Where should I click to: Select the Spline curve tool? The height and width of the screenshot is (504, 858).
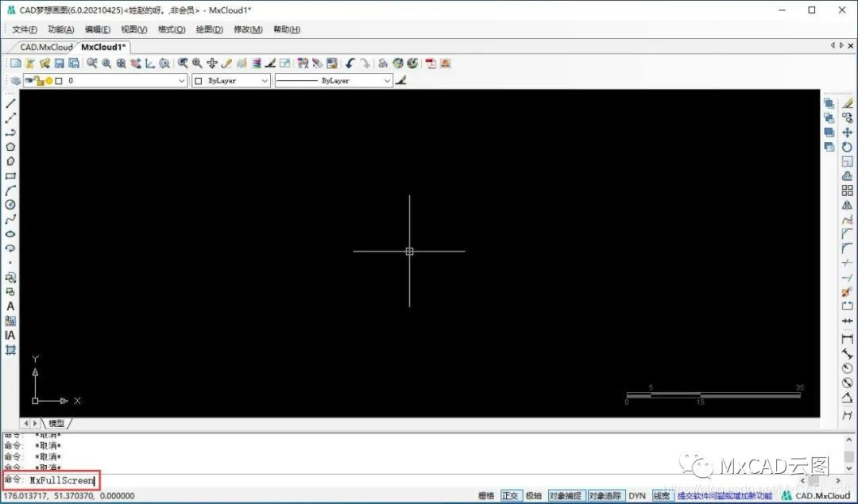coord(10,219)
